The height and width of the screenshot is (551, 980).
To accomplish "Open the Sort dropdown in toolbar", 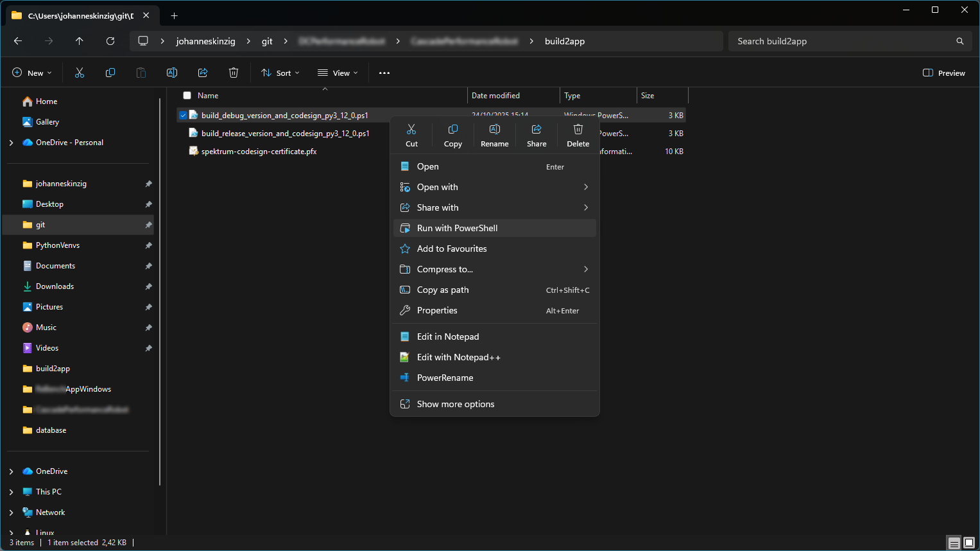I will [280, 73].
